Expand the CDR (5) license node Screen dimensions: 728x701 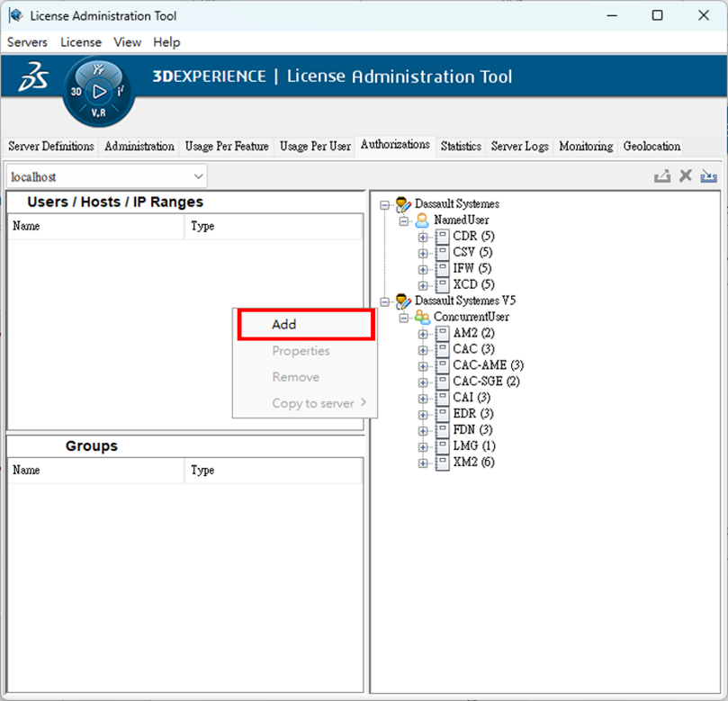pyautogui.click(x=423, y=238)
